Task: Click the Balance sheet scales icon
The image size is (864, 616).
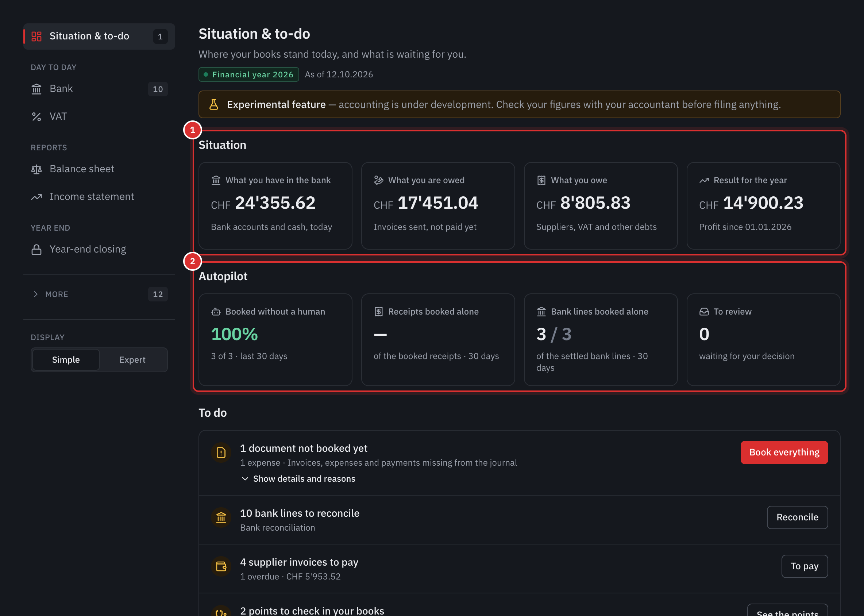Action: (36, 169)
